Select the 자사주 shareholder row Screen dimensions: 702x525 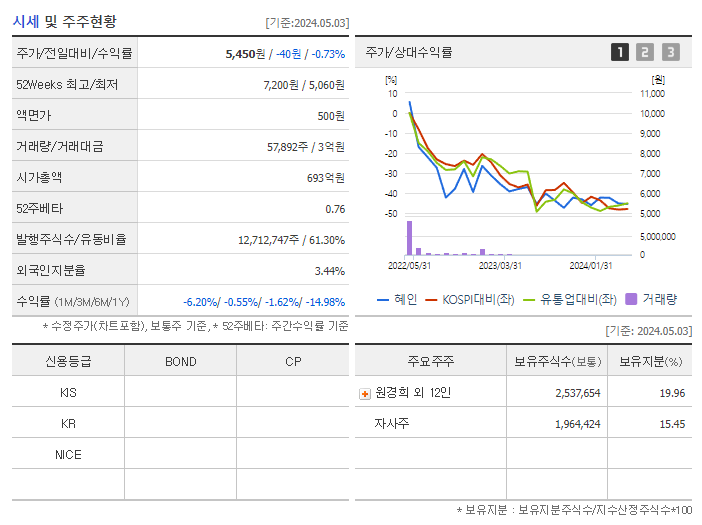coord(523,423)
